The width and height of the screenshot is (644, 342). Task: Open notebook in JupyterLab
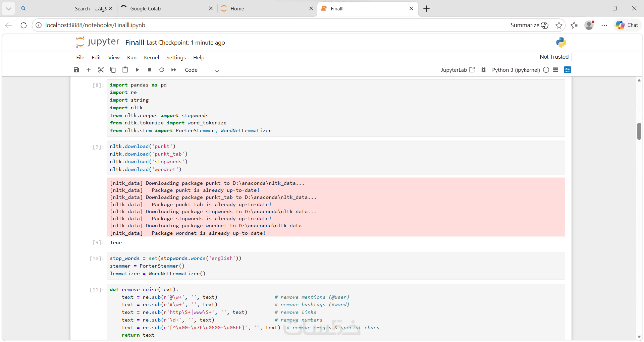tap(458, 70)
